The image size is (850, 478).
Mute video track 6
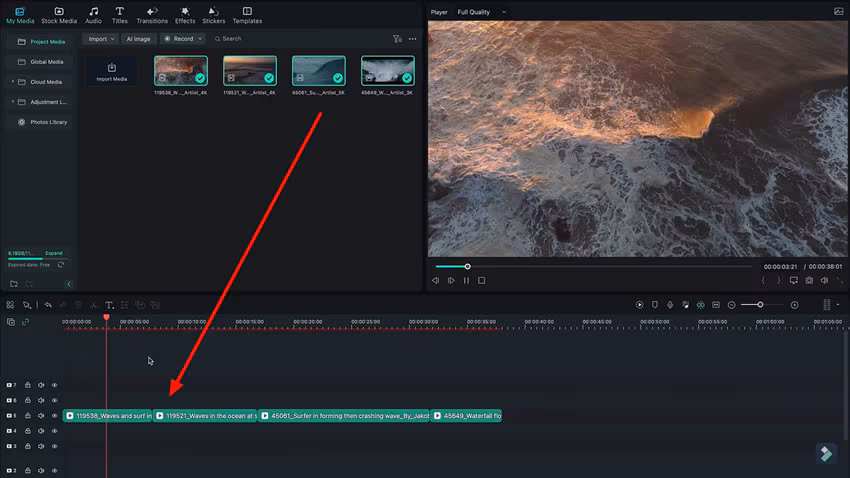41,401
